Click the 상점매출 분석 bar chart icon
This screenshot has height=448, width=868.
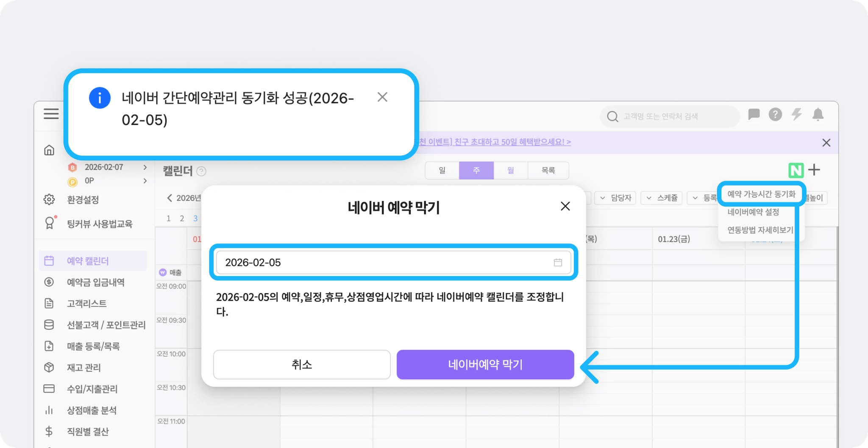pyautogui.click(x=49, y=410)
